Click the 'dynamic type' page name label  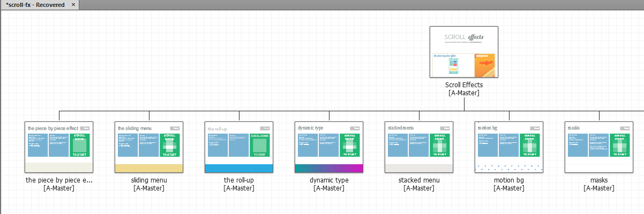coord(329,180)
